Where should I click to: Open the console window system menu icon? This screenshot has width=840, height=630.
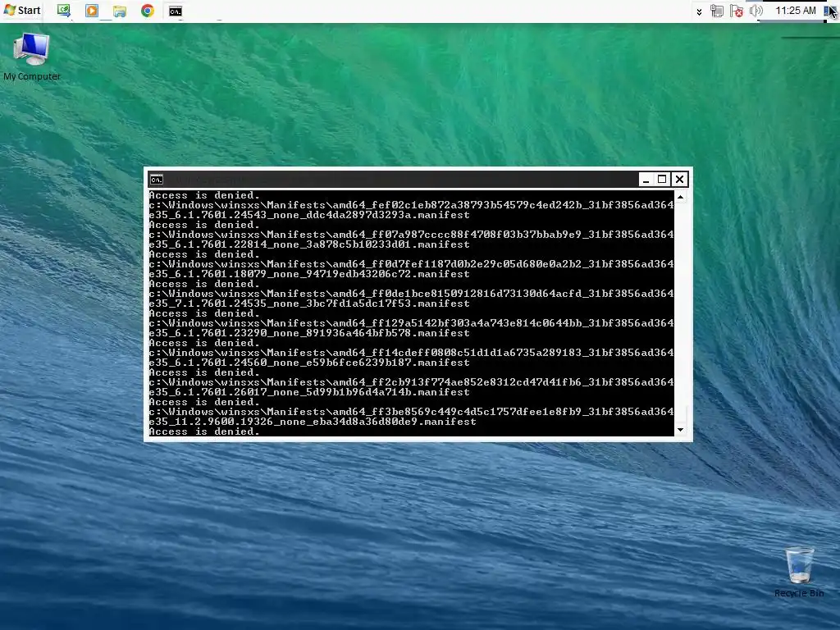point(157,180)
